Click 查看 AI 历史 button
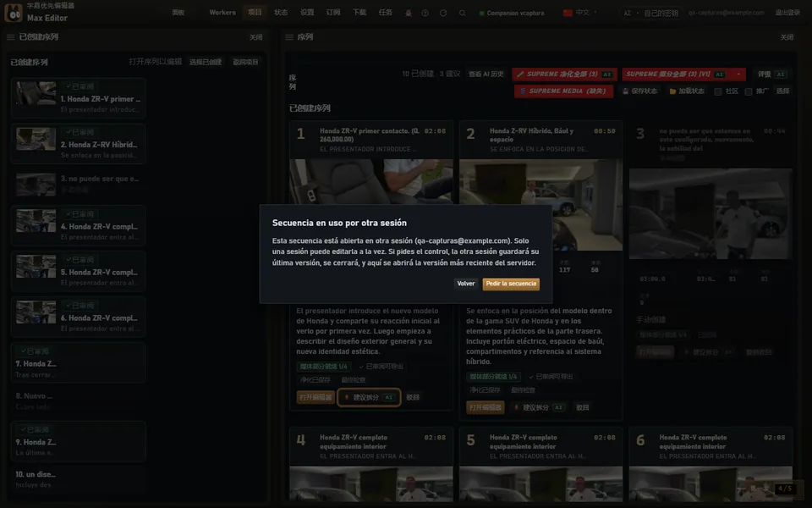 coord(486,75)
